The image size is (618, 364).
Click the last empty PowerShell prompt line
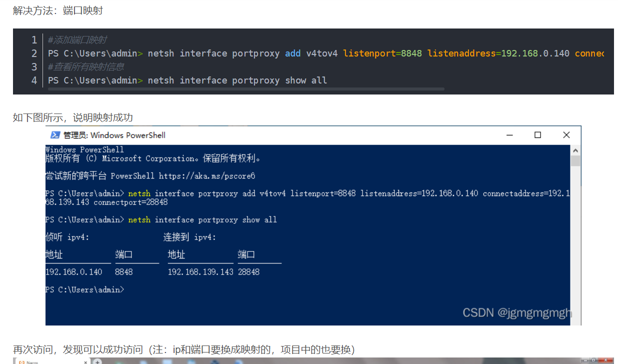[x=84, y=289]
